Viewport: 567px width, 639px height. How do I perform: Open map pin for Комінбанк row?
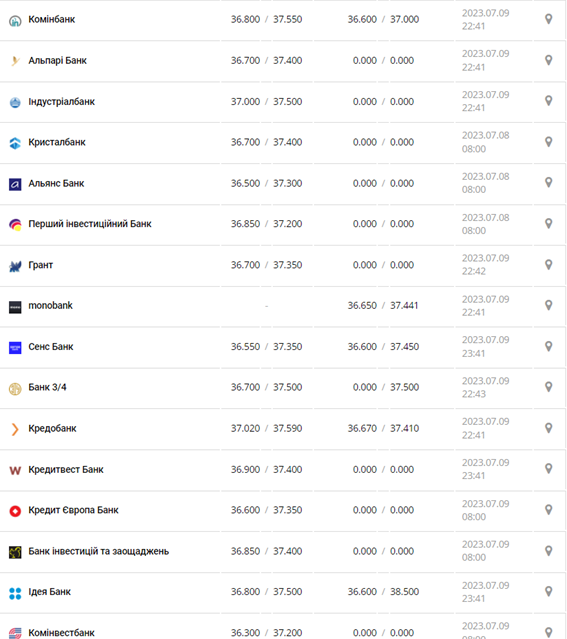(x=549, y=19)
